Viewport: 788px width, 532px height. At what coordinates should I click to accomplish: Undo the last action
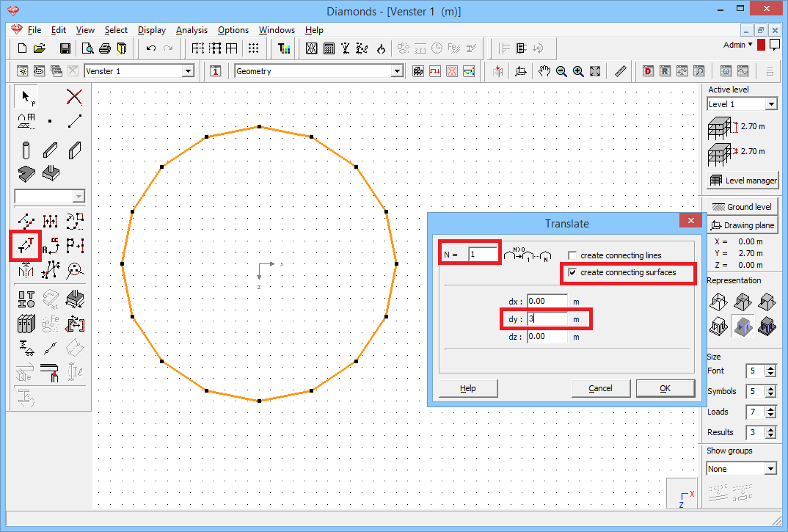pos(150,48)
